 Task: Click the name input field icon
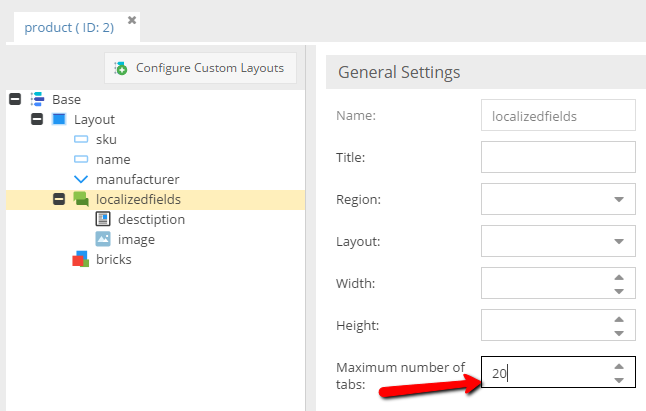pyautogui.click(x=81, y=159)
